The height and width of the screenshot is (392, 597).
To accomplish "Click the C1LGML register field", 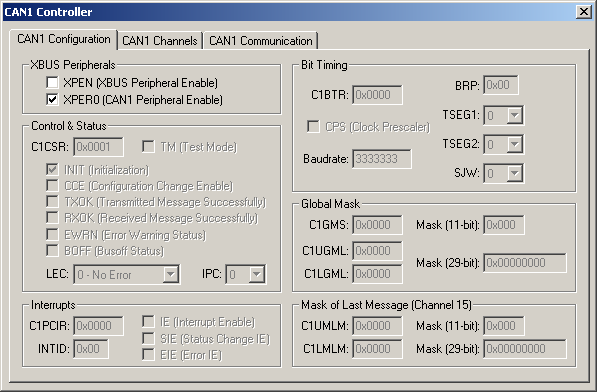I will coord(377,274).
